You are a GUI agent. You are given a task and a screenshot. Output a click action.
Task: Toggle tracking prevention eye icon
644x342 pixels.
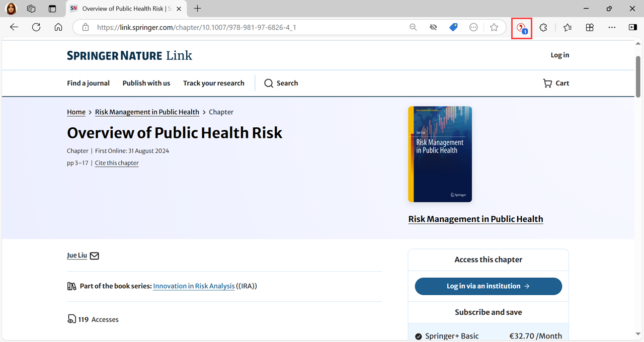[x=433, y=27]
